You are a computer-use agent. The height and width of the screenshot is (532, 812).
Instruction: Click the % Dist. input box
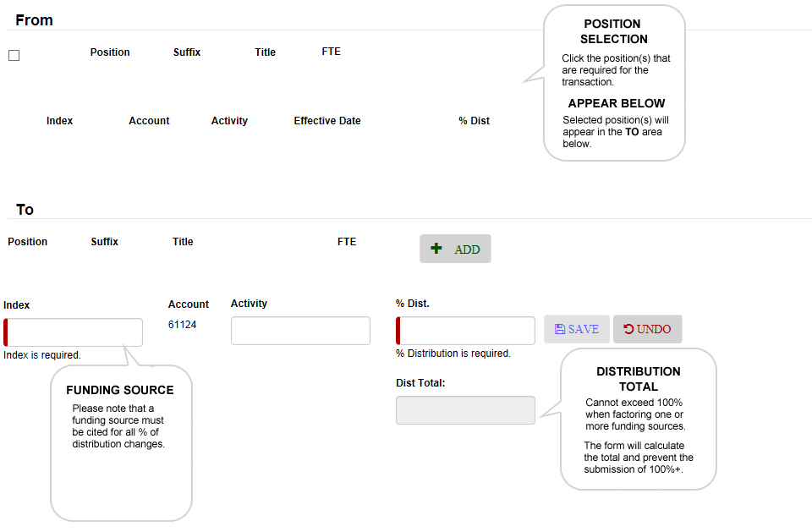[465, 329]
